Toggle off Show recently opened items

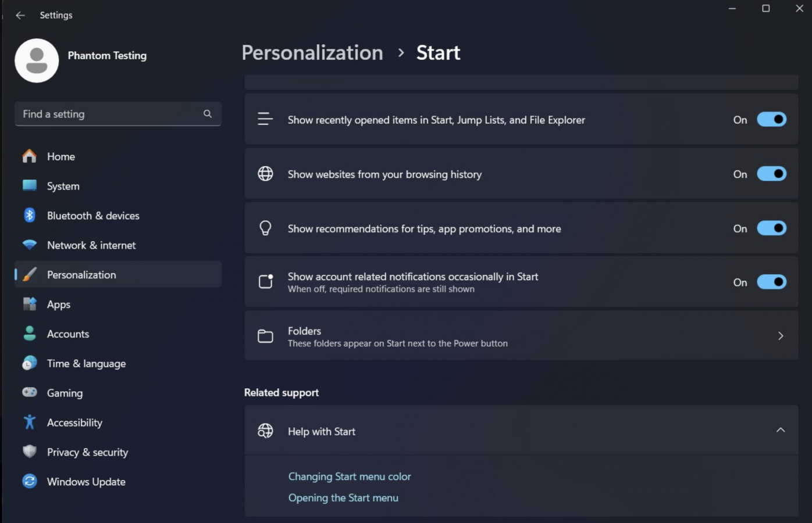pos(771,120)
